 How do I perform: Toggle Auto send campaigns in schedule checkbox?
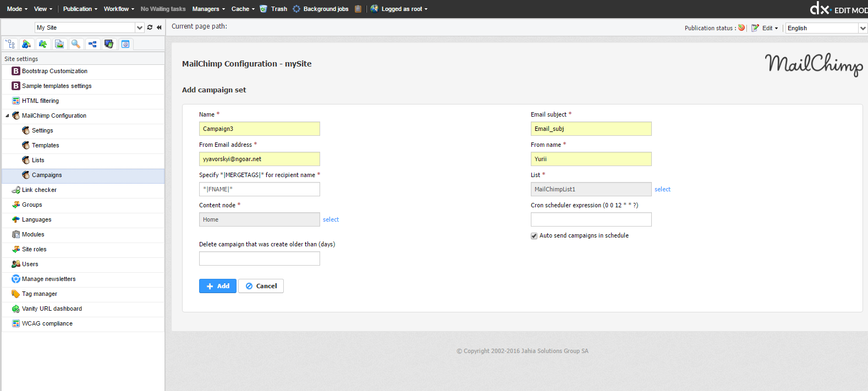[534, 236]
